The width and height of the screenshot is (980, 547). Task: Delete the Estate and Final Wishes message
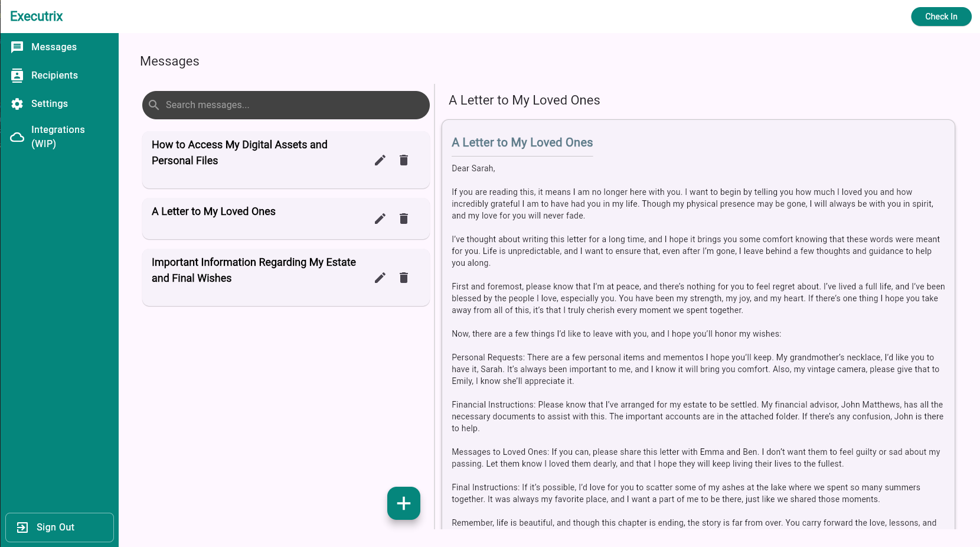coord(404,278)
